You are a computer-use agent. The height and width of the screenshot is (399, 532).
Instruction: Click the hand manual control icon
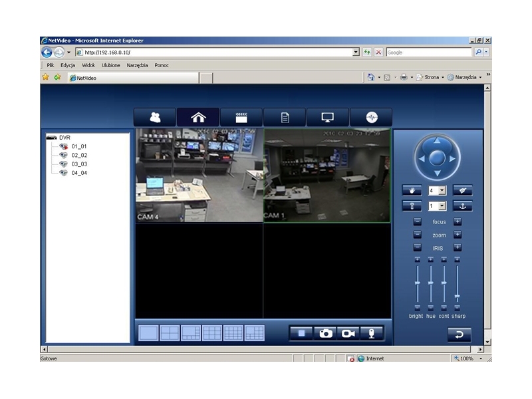tap(412, 190)
